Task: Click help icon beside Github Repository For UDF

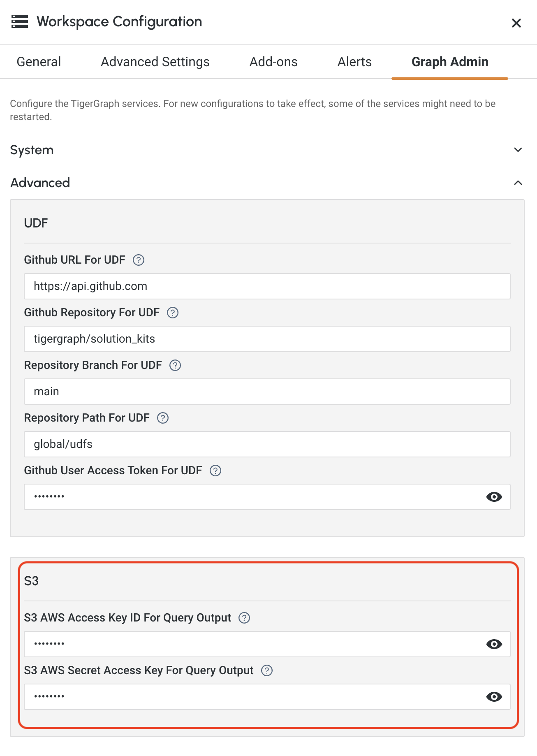Action: click(173, 313)
